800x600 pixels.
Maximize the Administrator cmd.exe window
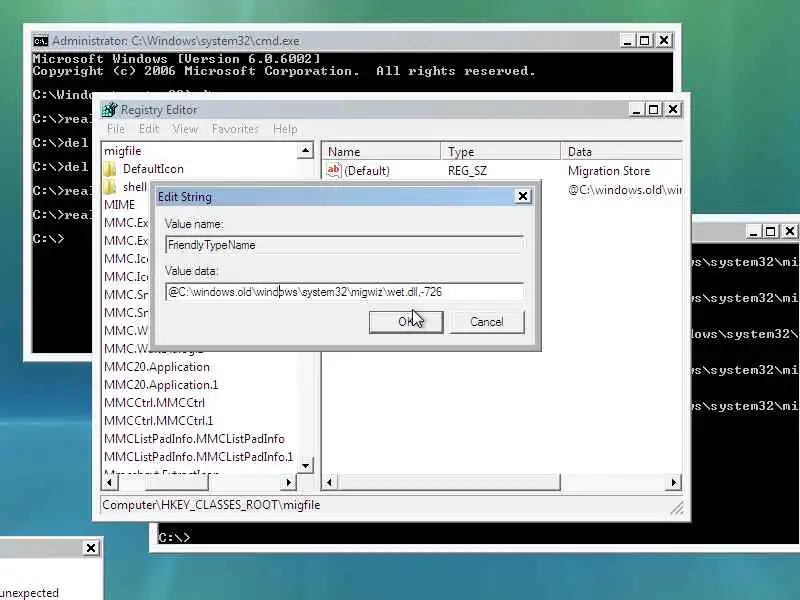click(x=645, y=40)
